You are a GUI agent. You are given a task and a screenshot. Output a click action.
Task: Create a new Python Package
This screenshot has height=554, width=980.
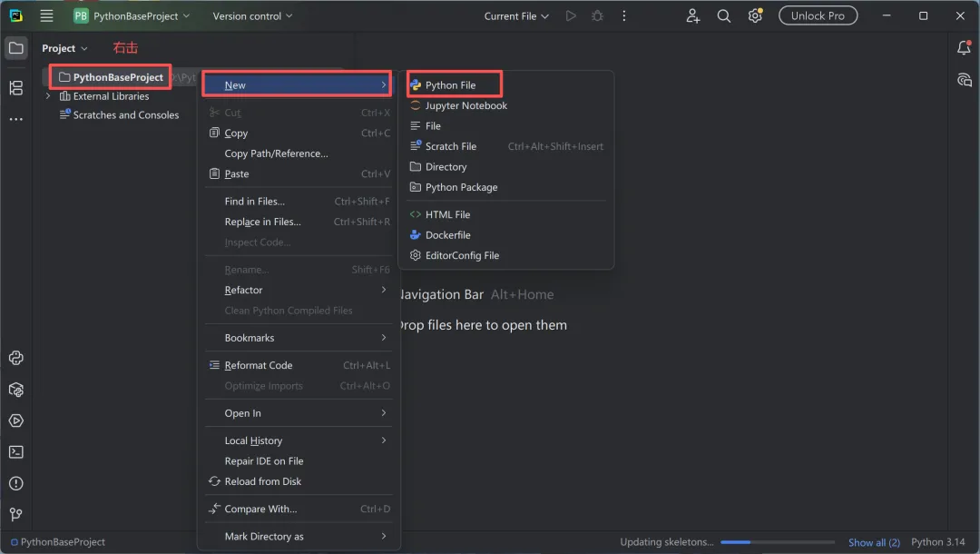tap(506, 187)
